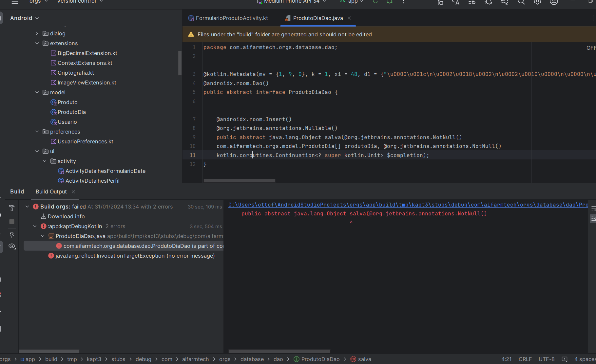Image resolution: width=596 pixels, height=364 pixels.
Task: Collapse the preferences folder
Action: click(x=37, y=132)
